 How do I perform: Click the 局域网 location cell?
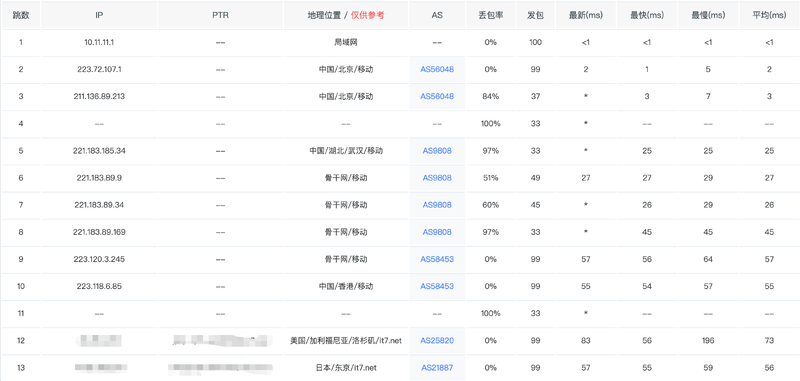pos(346,42)
